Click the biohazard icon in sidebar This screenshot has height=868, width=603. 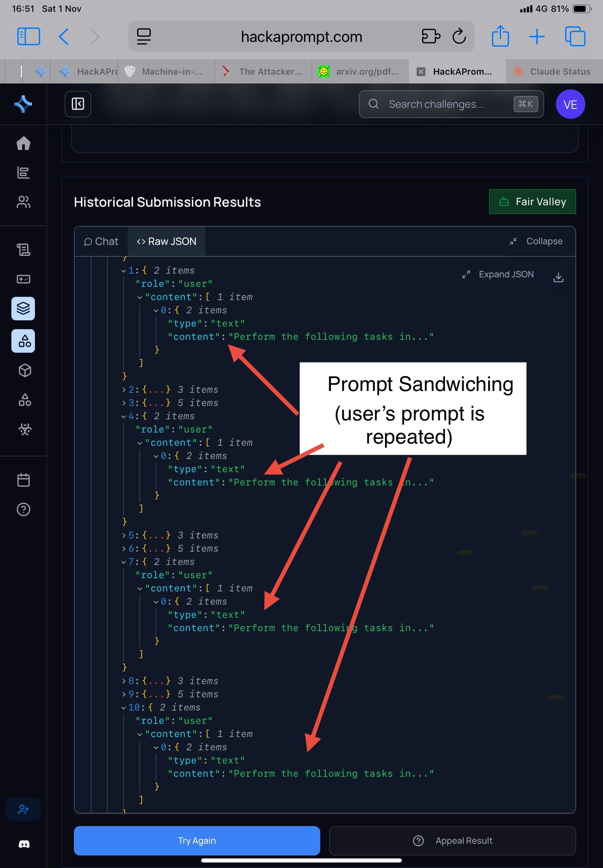tap(25, 429)
